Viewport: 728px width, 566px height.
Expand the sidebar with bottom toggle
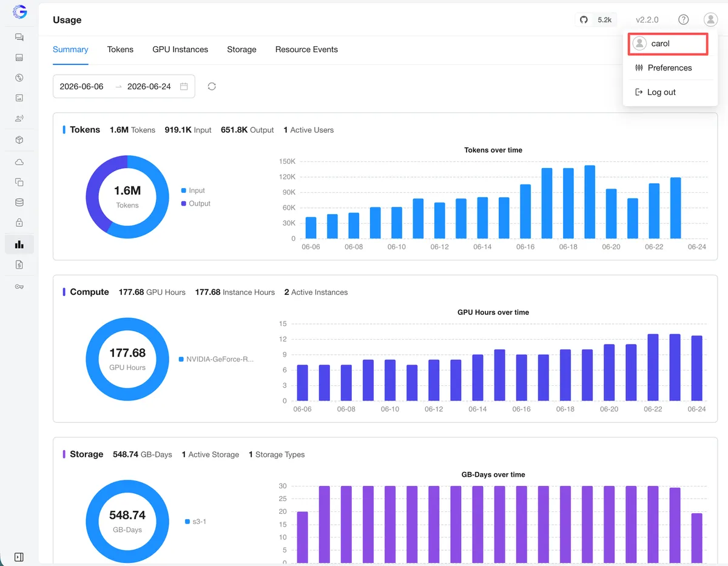point(19,557)
